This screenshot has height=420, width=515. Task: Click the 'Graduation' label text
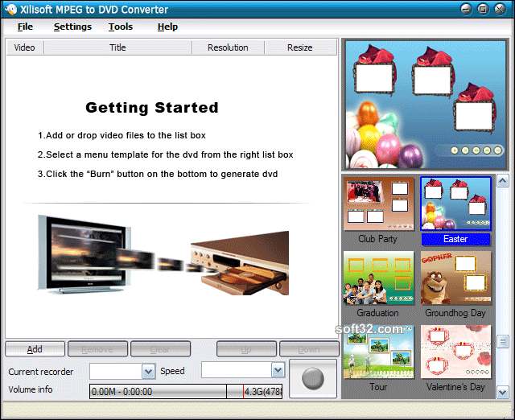click(x=377, y=313)
